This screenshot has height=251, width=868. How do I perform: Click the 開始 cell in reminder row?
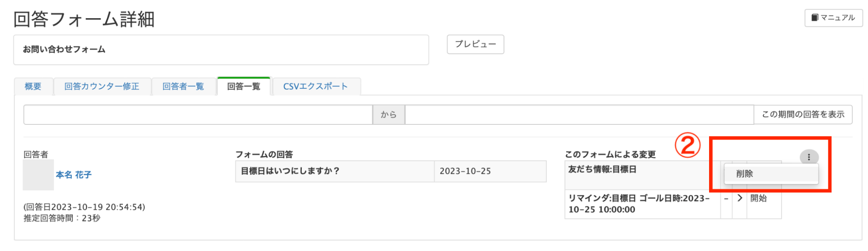click(x=759, y=198)
